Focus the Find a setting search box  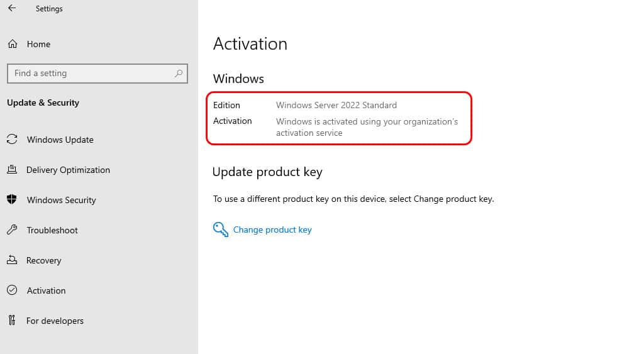(97, 74)
